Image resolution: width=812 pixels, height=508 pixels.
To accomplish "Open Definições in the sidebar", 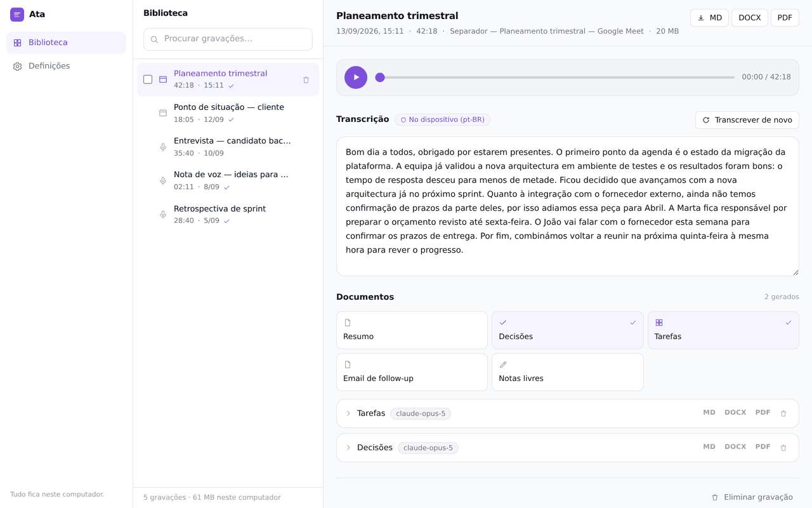I will [x=66, y=66].
